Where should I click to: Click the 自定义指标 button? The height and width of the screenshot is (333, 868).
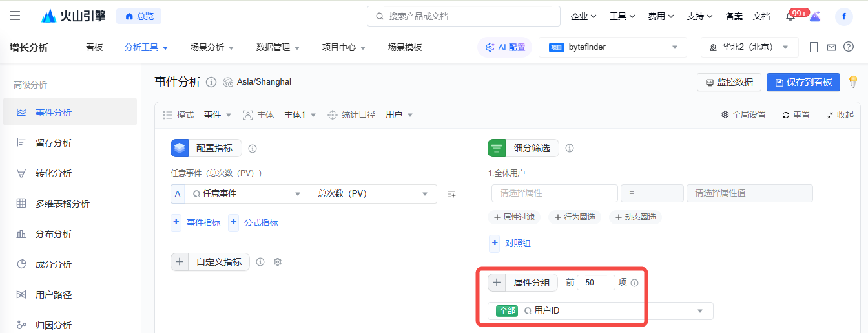(210, 262)
